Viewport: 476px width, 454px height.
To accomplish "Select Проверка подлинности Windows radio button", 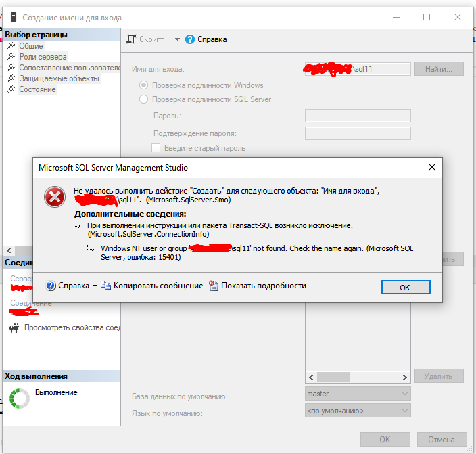I will click(x=143, y=85).
